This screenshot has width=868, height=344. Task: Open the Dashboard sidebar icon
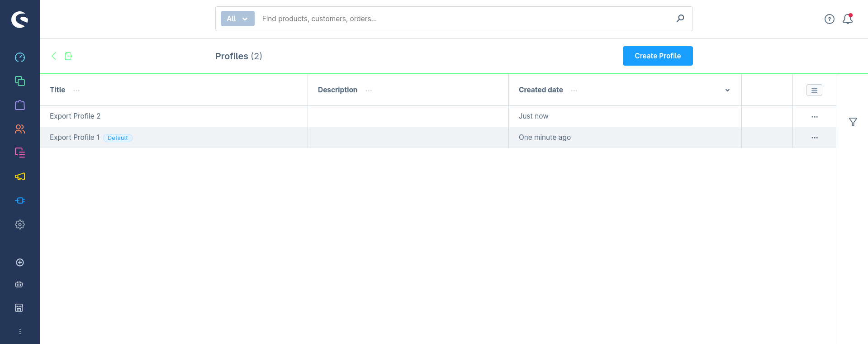pos(20,57)
